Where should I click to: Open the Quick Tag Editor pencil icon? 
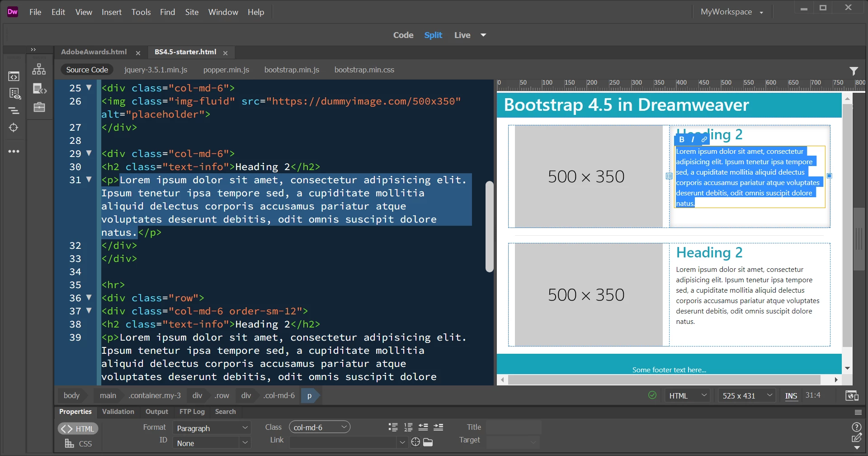(x=857, y=438)
